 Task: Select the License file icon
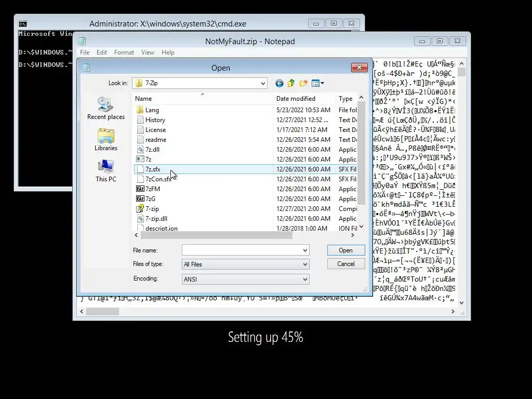point(140,129)
